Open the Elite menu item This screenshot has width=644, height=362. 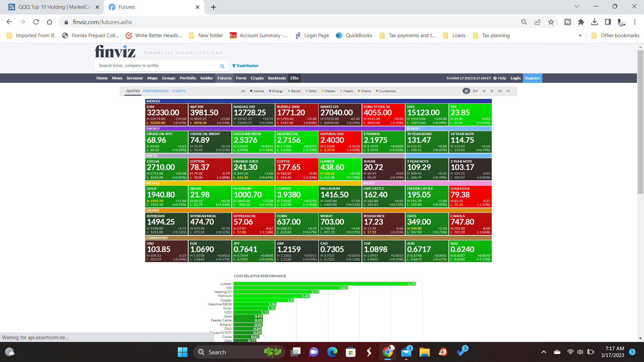click(294, 78)
